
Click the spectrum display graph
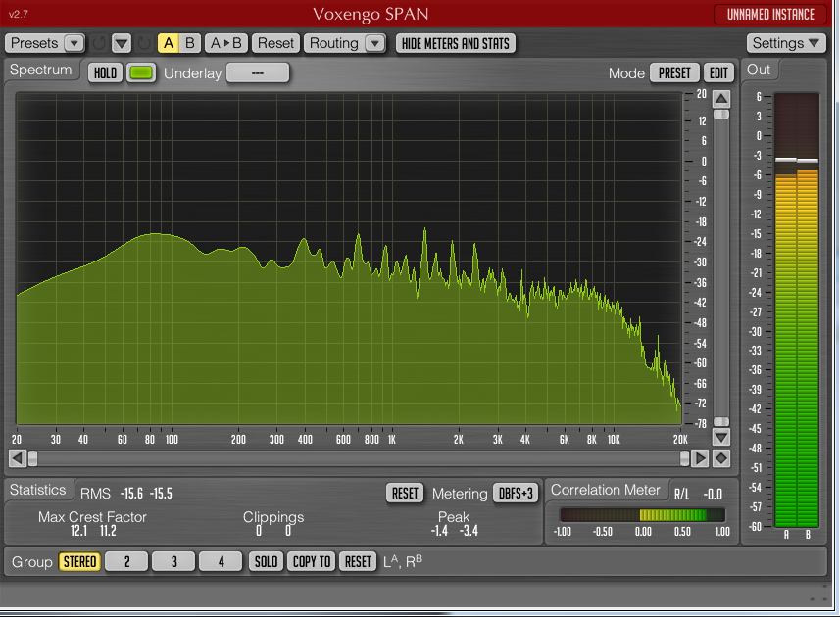point(349,259)
